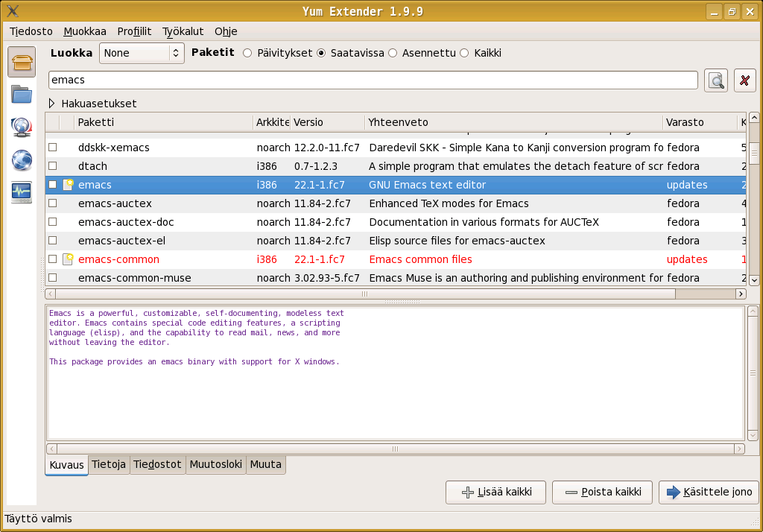Open the output monitor sidebar icon
Viewport: 763px width, 532px height.
[22, 192]
